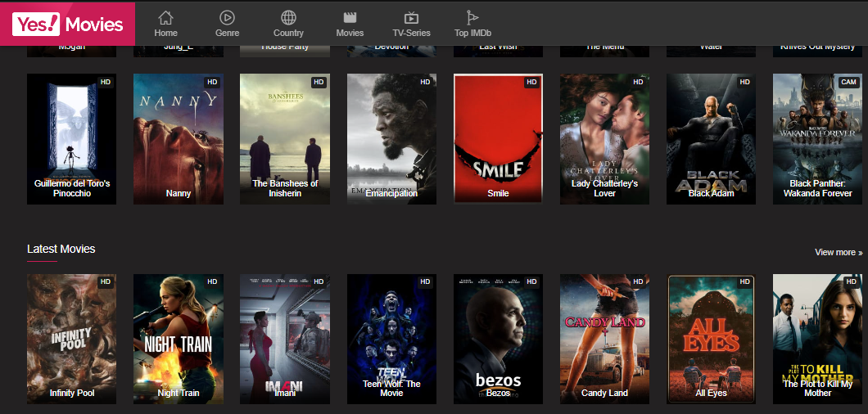Open the Black Adam movie poster
This screenshot has width=868, height=414.
coord(712,139)
